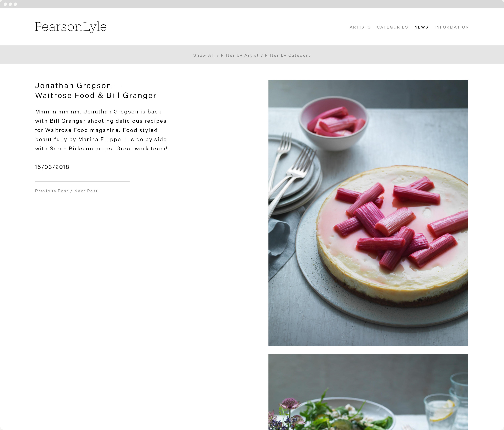Click the rhubarb bowl in photo
Viewport: 504px width, 430px height.
point(333,123)
